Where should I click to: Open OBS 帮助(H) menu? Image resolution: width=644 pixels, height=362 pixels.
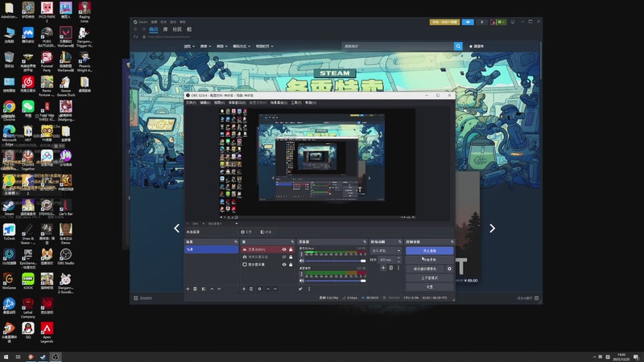pos(311,103)
